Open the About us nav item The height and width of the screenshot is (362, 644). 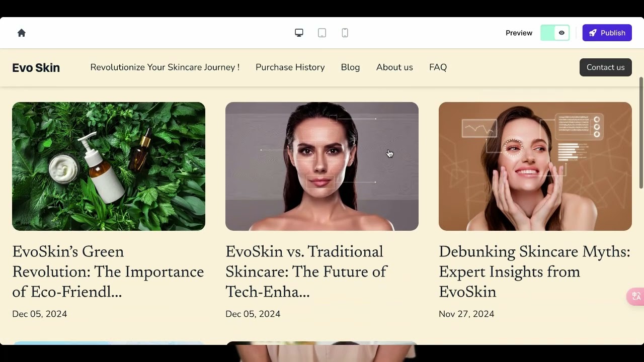click(x=394, y=67)
